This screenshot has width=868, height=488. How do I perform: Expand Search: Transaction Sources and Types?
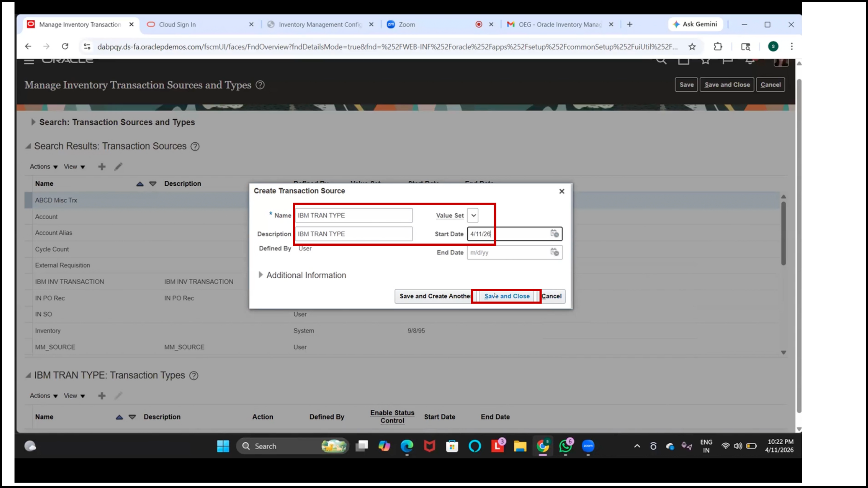pyautogui.click(x=33, y=122)
